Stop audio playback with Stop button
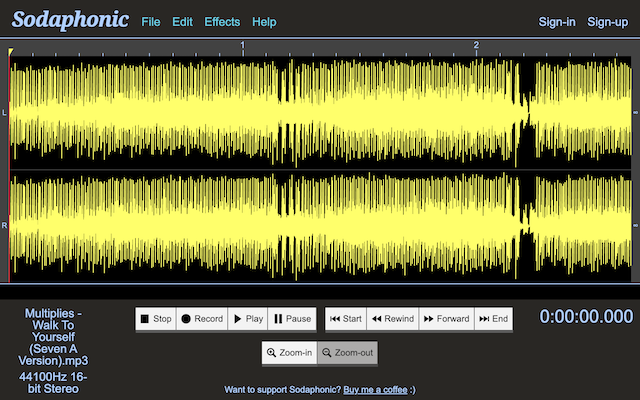Image resolution: width=640 pixels, height=400 pixels. pos(156,319)
